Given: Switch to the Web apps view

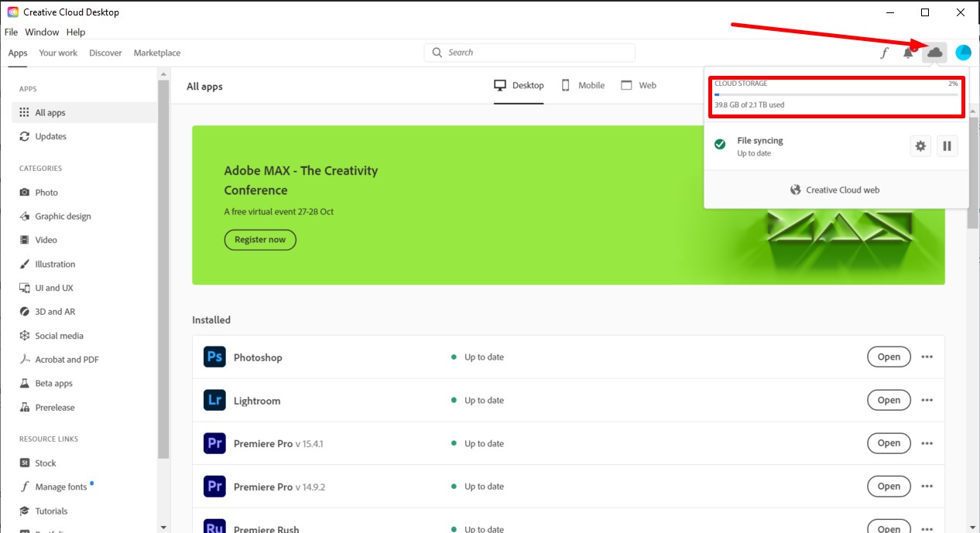Looking at the screenshot, I should click(x=639, y=85).
